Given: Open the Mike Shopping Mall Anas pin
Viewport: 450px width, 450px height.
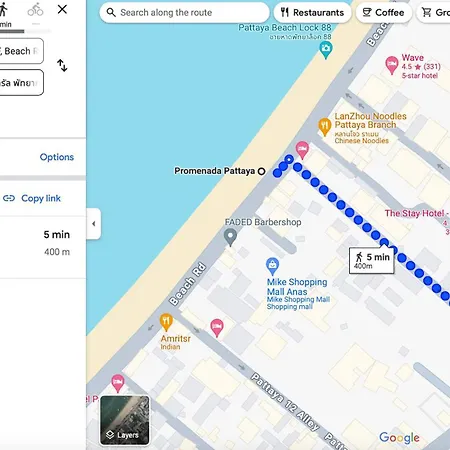Looking at the screenshot, I should (272, 266).
